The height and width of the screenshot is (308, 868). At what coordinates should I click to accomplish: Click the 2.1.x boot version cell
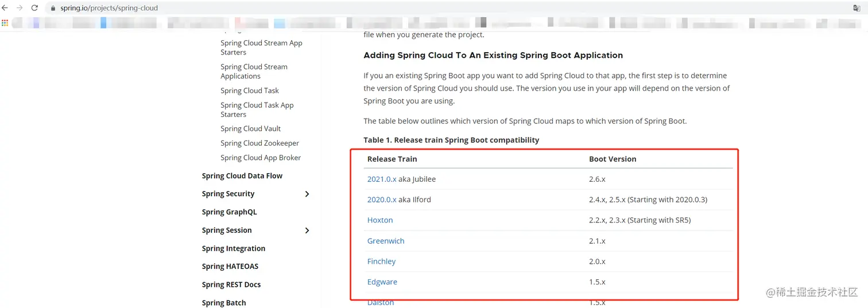point(597,241)
